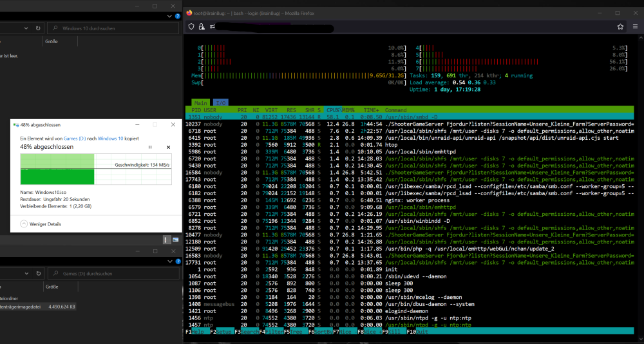Click the copy speed progress graph
This screenshot has width=644, height=344.
click(x=96, y=169)
